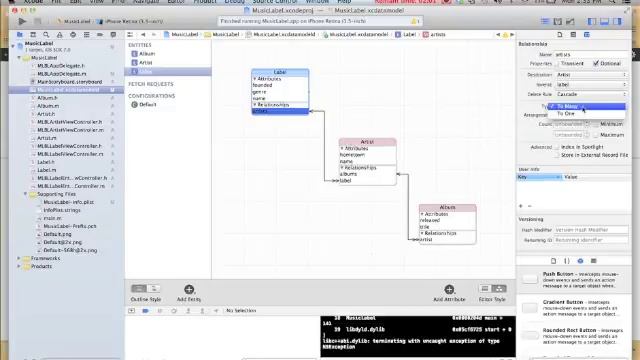
Task: Click the Step Over debug icon
Action: click(174, 311)
